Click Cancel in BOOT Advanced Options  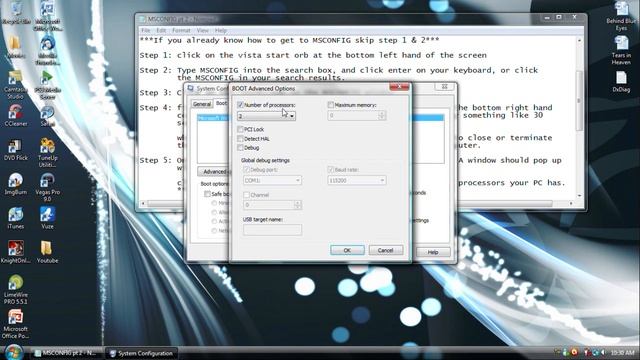[385, 250]
